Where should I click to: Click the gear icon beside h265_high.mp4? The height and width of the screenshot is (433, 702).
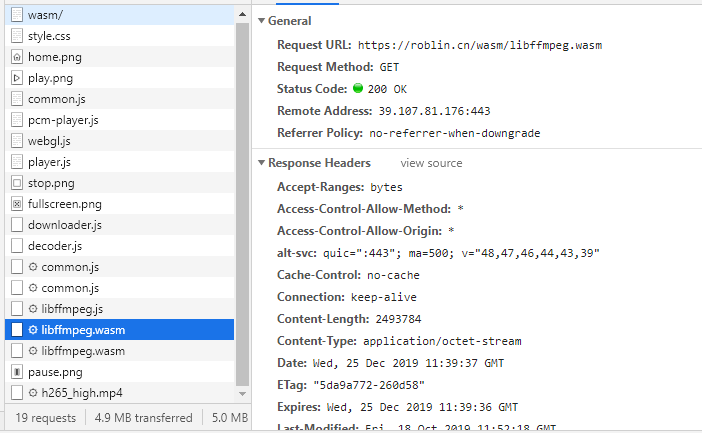[x=33, y=393]
